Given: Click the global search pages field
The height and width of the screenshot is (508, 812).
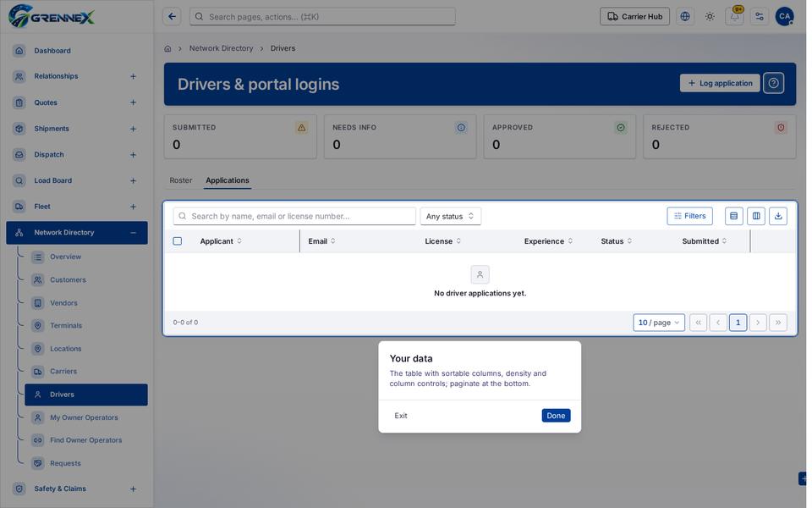Looking at the screenshot, I should pyautogui.click(x=322, y=17).
